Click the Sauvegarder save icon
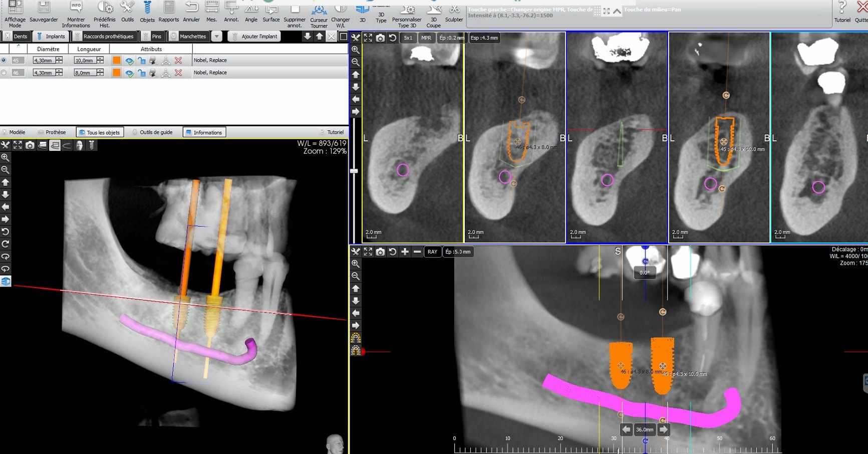 point(44,8)
